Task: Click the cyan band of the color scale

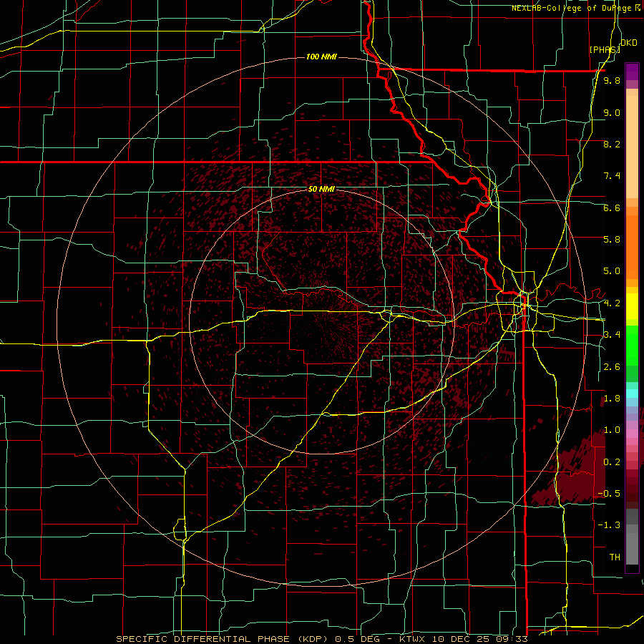Action: [632, 394]
